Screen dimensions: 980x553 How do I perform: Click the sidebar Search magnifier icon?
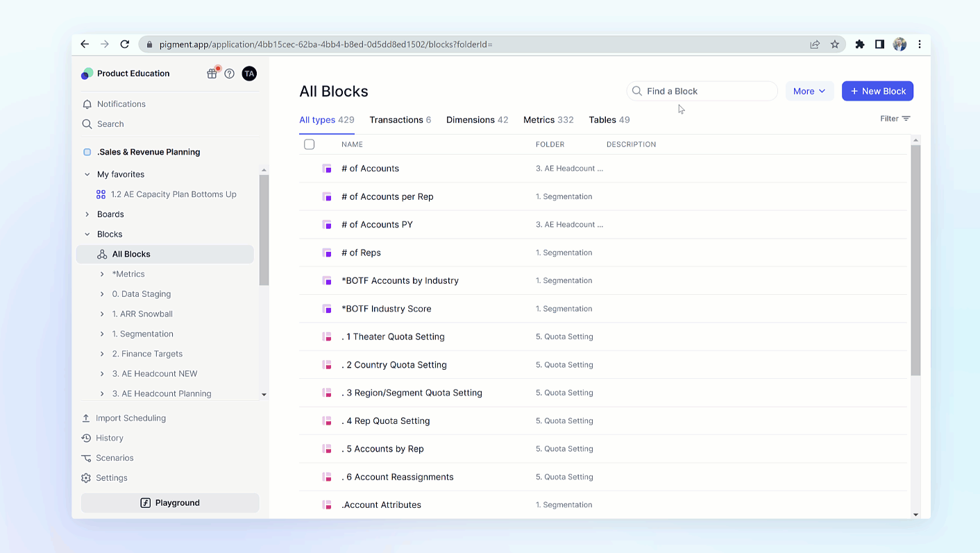tap(87, 124)
